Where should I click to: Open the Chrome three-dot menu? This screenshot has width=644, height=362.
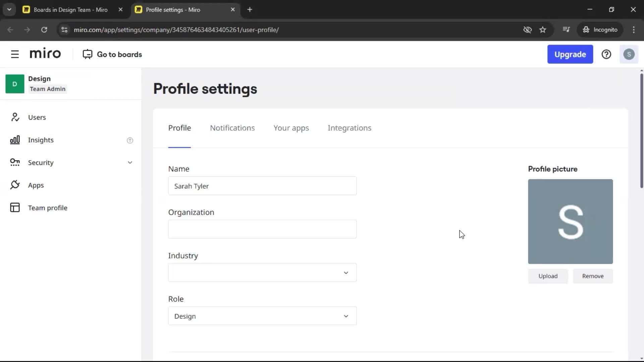(x=634, y=30)
